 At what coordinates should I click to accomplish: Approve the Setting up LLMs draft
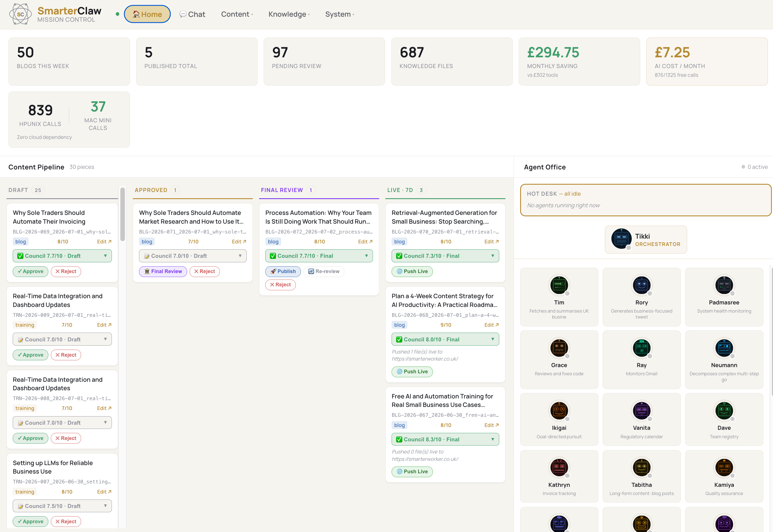tap(30, 522)
